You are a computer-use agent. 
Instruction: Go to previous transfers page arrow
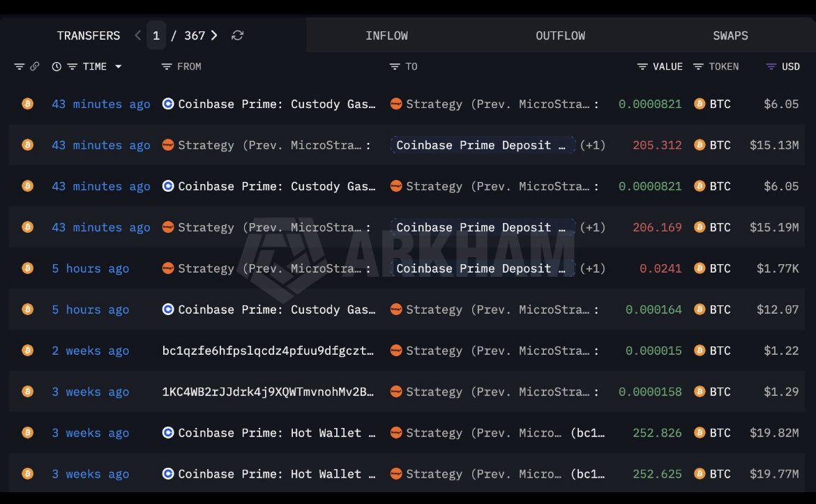137,36
